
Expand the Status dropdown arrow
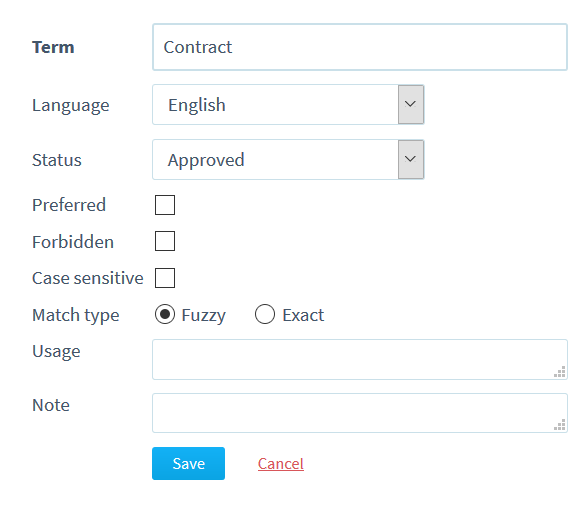411,159
